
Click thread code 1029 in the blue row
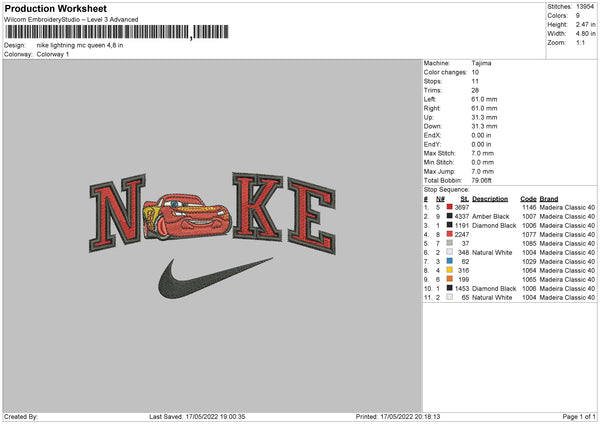(529, 261)
